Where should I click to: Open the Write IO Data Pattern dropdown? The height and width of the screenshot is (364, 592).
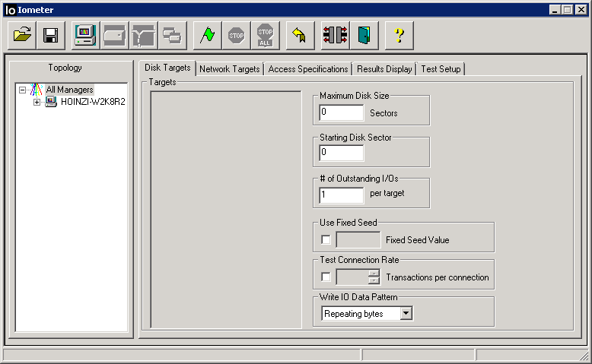[x=406, y=313]
